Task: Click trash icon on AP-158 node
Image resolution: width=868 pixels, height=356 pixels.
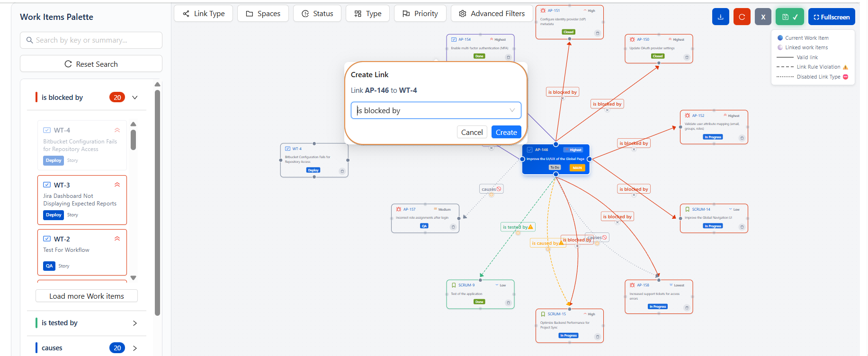Action: pos(687,308)
